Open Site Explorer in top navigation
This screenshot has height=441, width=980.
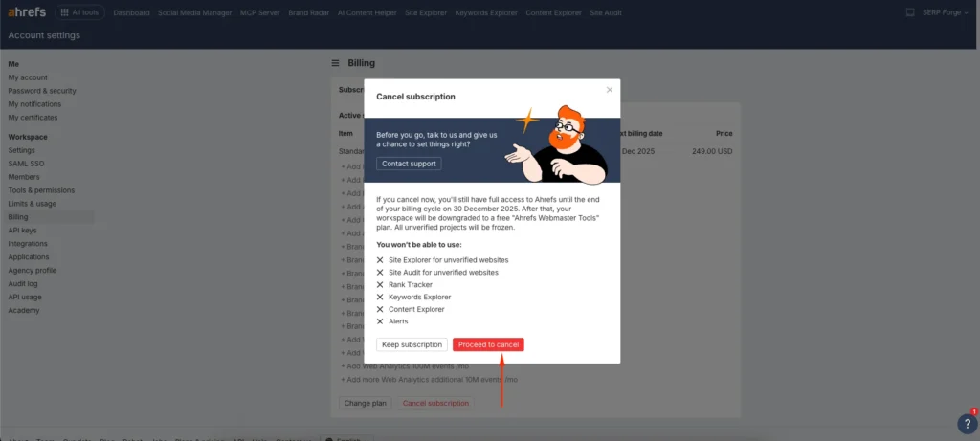click(426, 12)
